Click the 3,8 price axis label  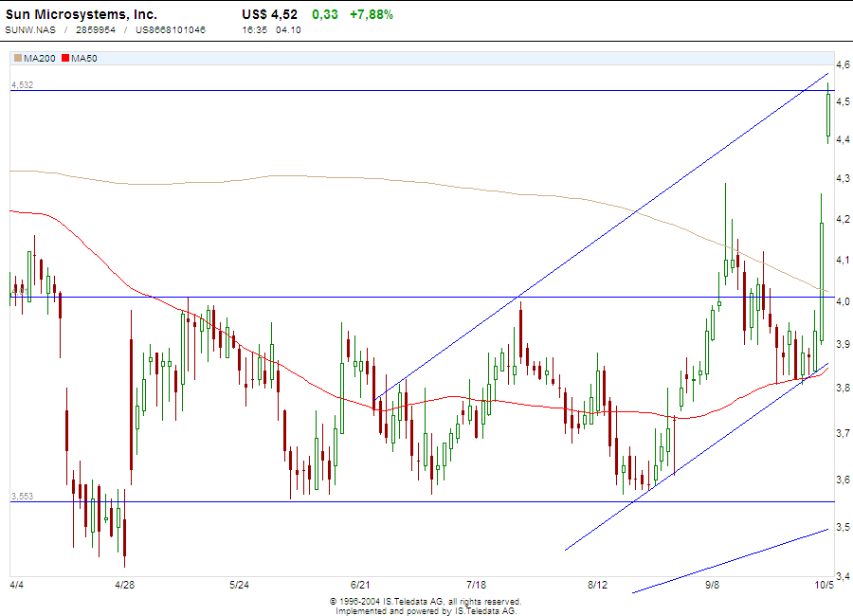(x=844, y=388)
